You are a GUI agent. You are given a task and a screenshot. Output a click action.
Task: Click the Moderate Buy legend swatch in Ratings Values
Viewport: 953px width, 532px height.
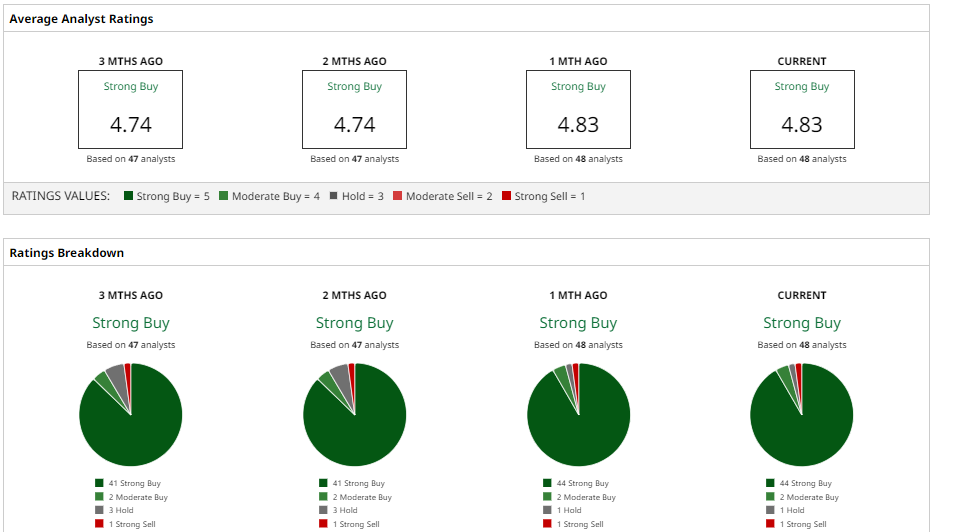(x=224, y=196)
